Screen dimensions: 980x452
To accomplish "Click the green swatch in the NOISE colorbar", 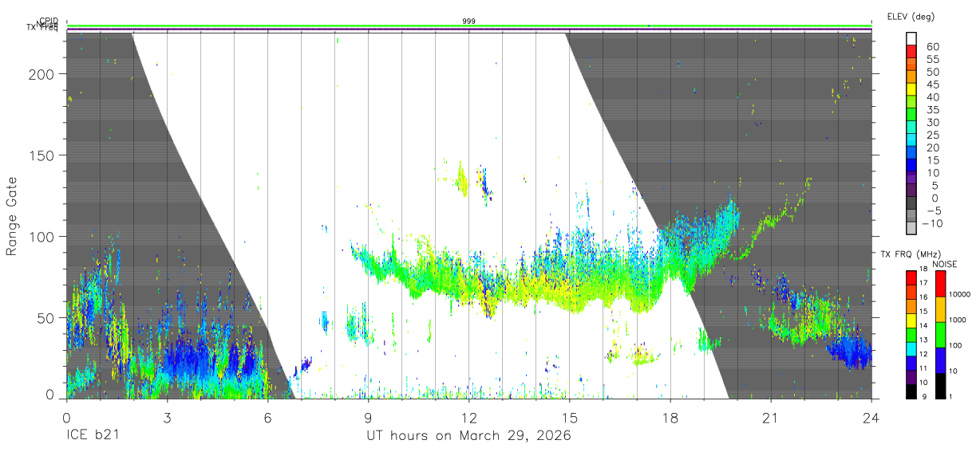I will click(940, 335).
